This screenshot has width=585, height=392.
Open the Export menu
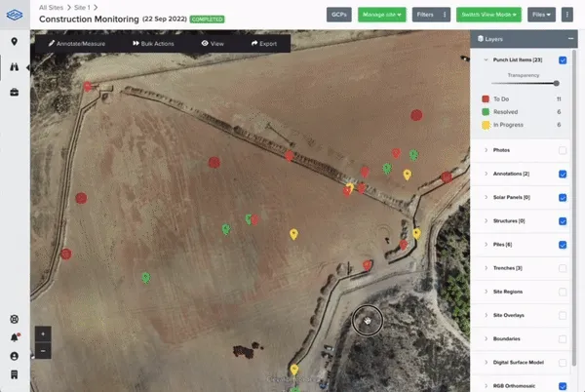(264, 44)
